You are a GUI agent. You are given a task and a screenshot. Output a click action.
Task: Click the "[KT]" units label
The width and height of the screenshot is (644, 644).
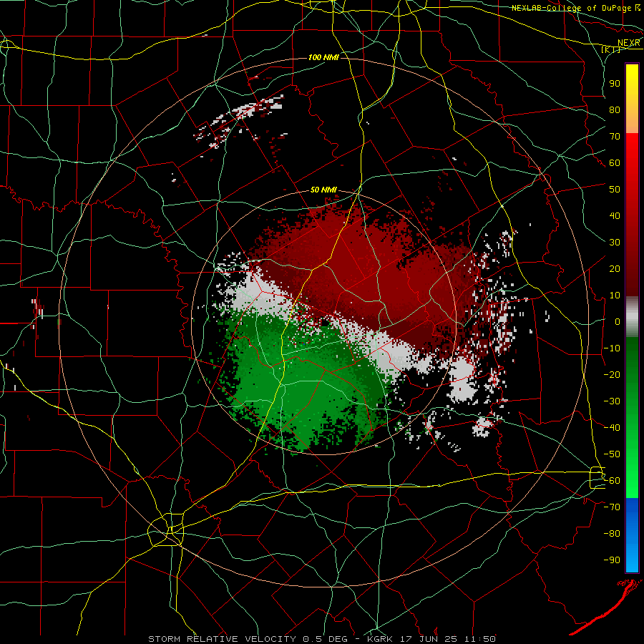coord(611,50)
